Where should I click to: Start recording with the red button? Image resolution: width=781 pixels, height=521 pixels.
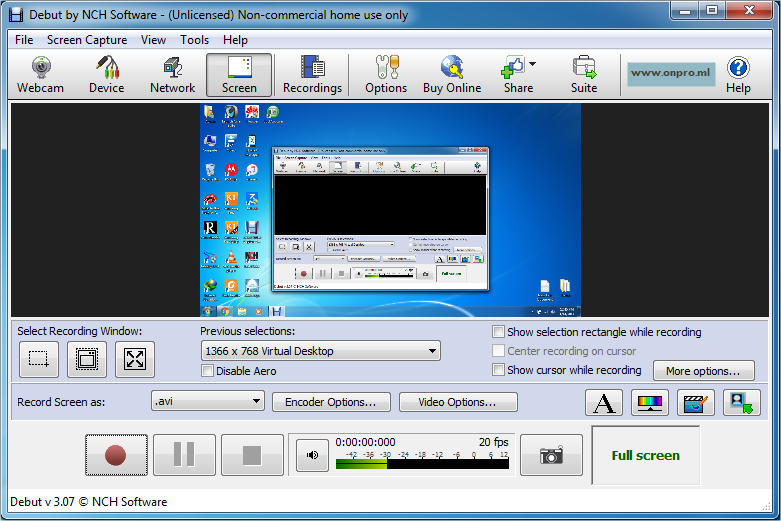[116, 455]
